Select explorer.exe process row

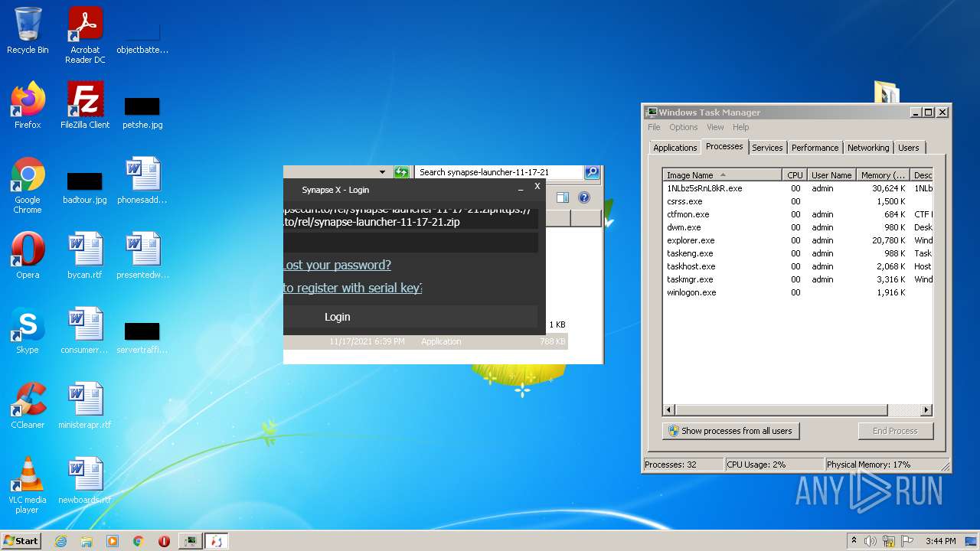pyautogui.click(x=797, y=240)
